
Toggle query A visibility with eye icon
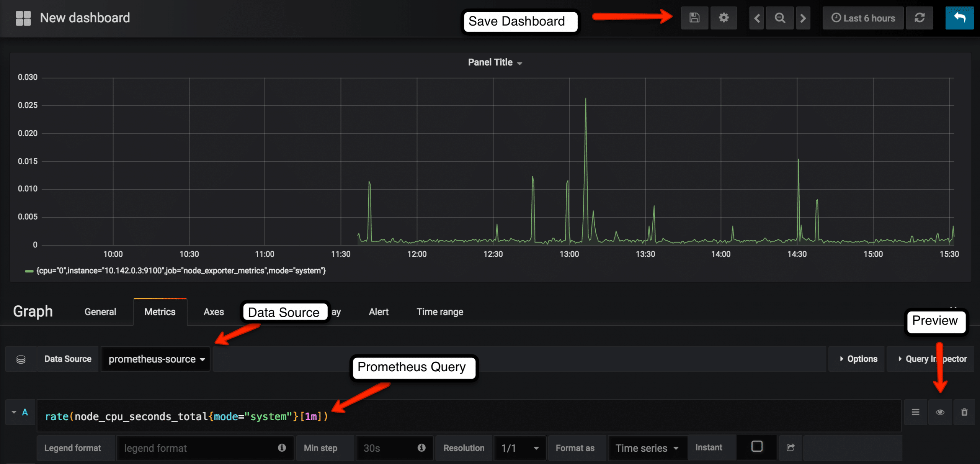(x=940, y=412)
